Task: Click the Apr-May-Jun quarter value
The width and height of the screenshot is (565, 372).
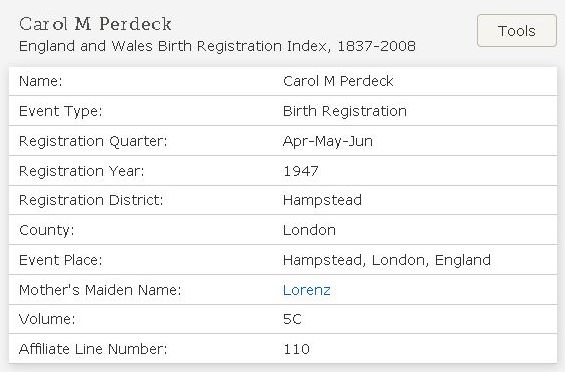Action: (328, 141)
